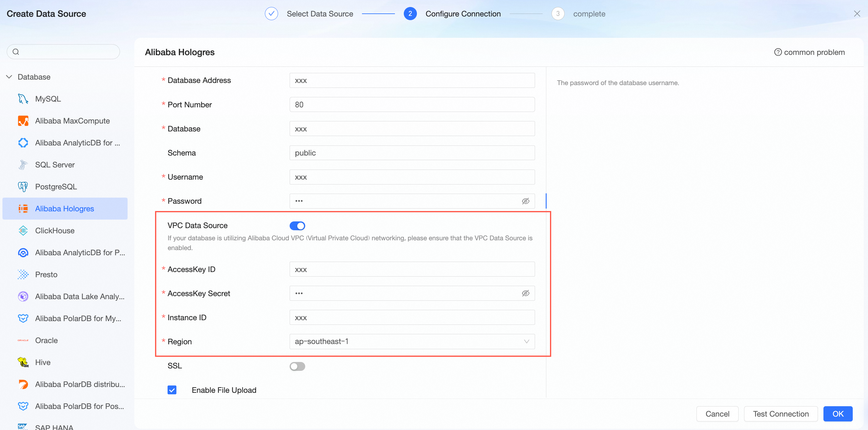Image resolution: width=868 pixels, height=430 pixels.
Task: Click Test Connection button
Action: coord(781,414)
